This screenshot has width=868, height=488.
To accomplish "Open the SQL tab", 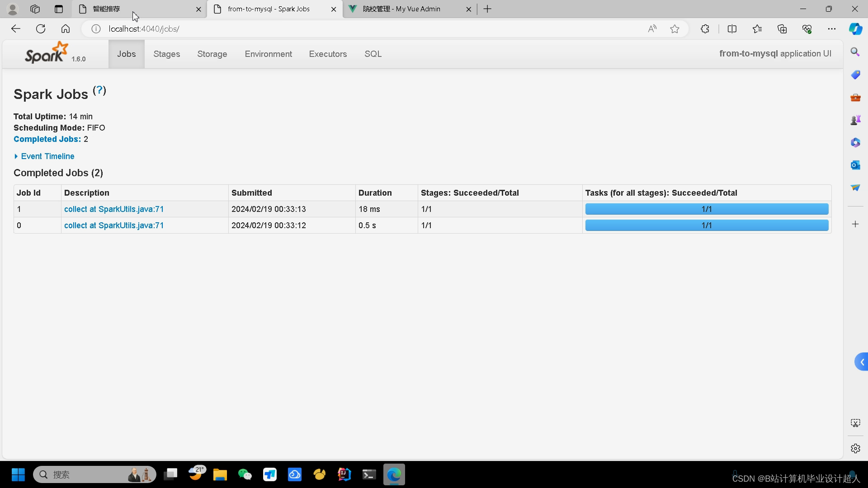I will 373,54.
